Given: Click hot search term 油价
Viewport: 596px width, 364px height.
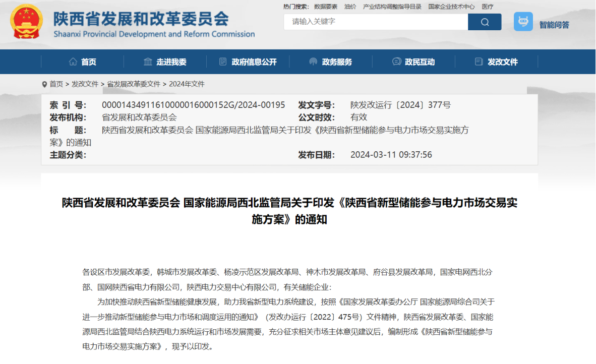Looking at the screenshot, I should pyautogui.click(x=350, y=7).
